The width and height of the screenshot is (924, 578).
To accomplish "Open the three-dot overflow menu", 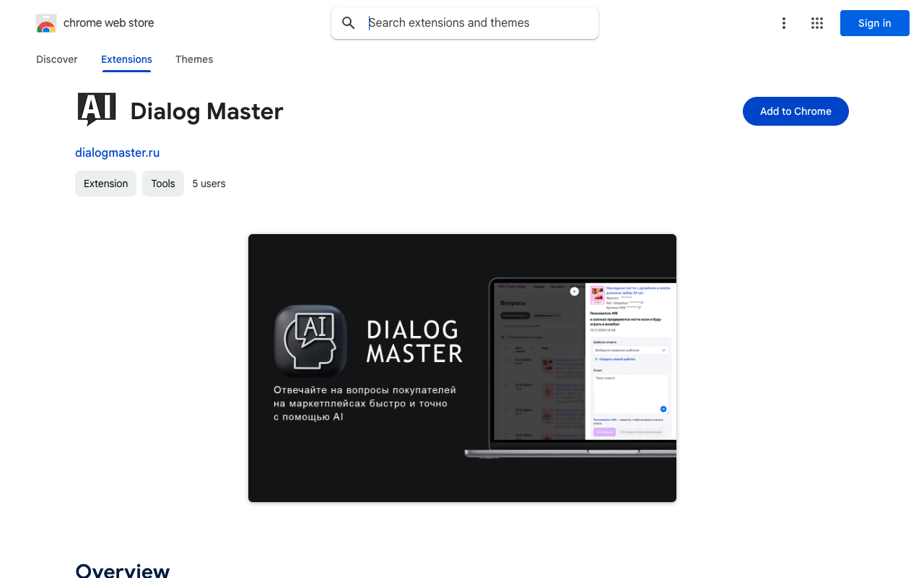I will click(784, 22).
